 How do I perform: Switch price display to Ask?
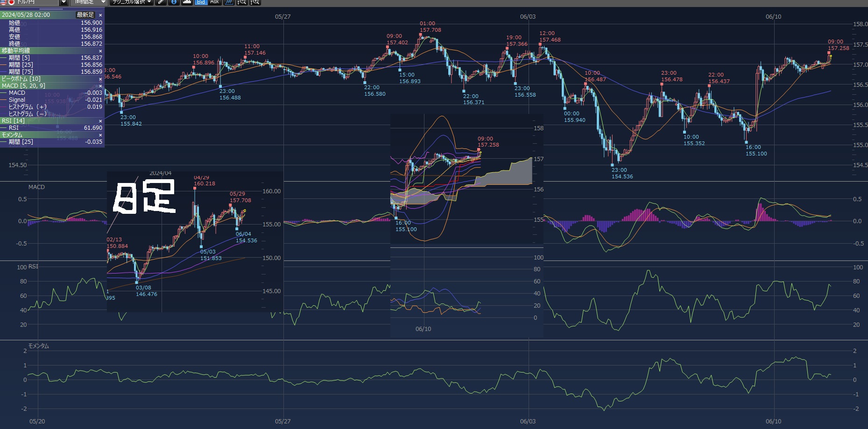pos(214,2)
